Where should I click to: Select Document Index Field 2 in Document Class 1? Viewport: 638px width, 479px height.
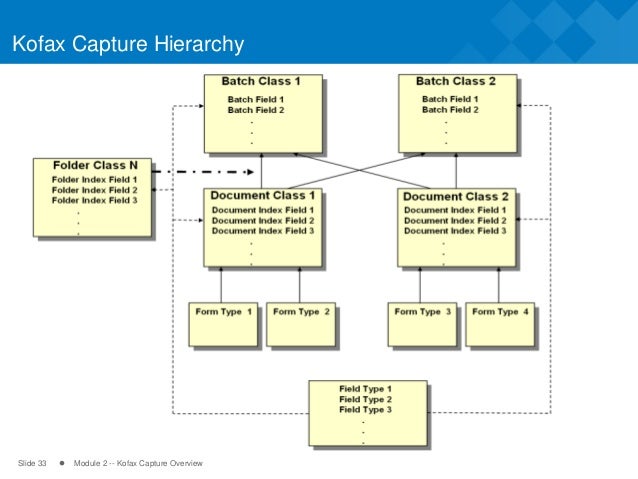[x=263, y=221]
